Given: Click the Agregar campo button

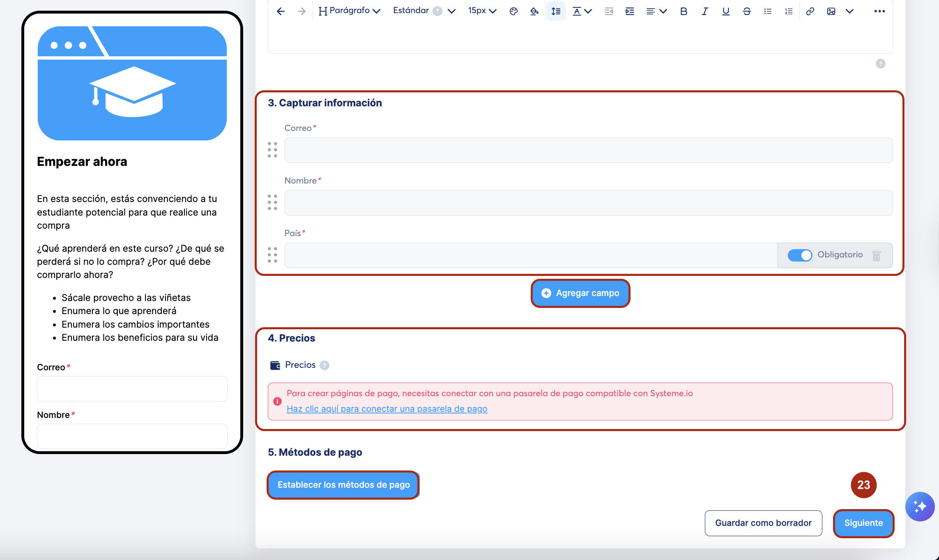Looking at the screenshot, I should 580,293.
